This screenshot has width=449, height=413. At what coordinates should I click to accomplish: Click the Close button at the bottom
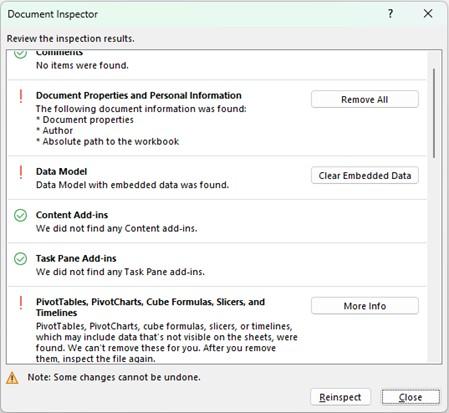point(411,397)
